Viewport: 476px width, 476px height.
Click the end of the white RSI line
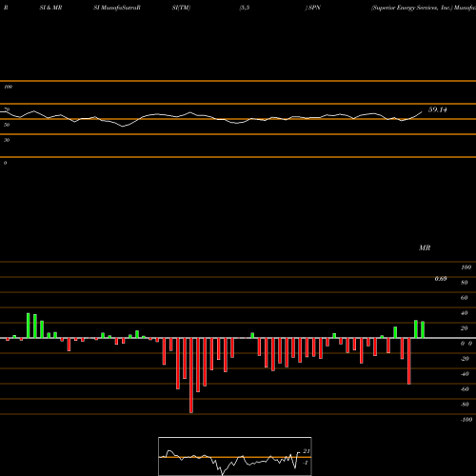422,111
